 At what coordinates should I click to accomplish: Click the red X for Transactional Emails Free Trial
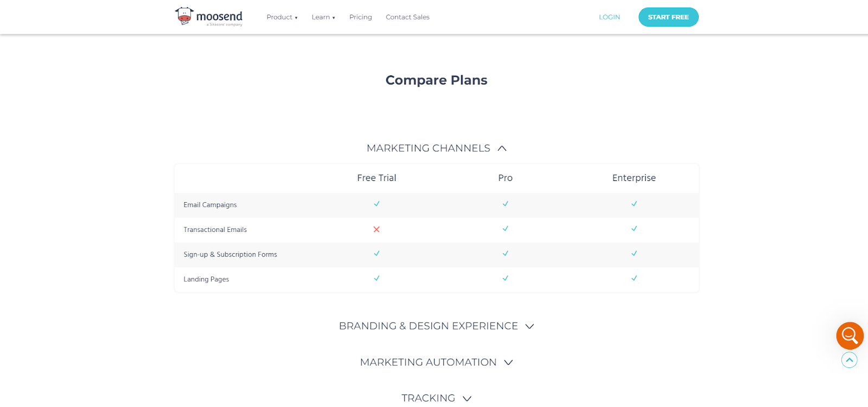[376, 229]
